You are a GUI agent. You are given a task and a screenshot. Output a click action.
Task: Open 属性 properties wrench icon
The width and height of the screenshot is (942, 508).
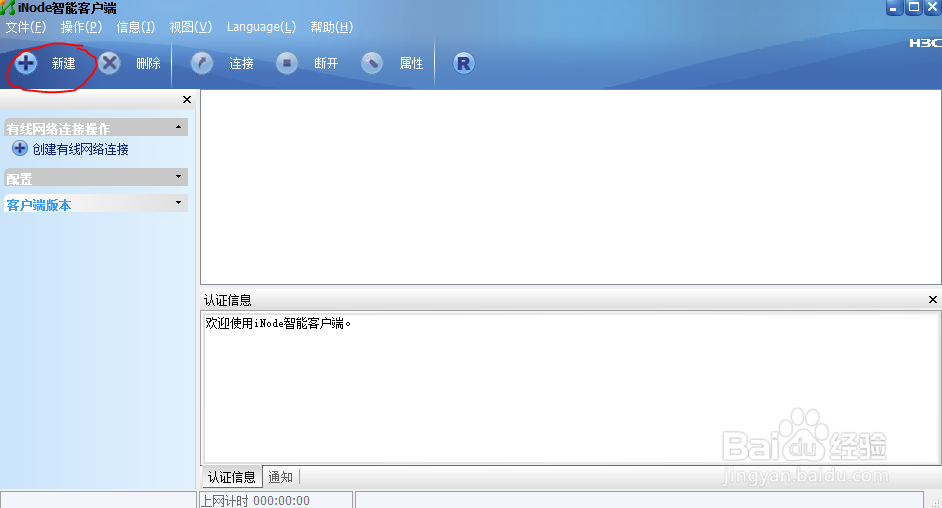[x=372, y=63]
